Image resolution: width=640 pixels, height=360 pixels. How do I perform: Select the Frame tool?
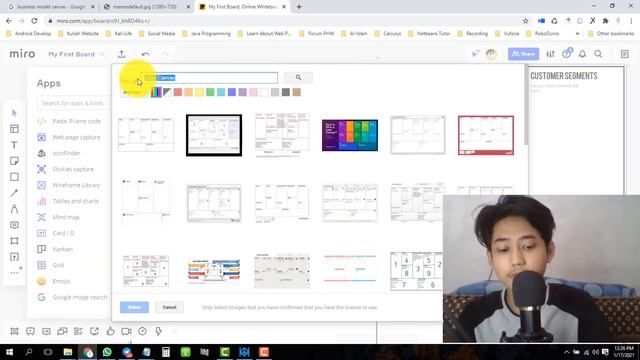point(14,241)
